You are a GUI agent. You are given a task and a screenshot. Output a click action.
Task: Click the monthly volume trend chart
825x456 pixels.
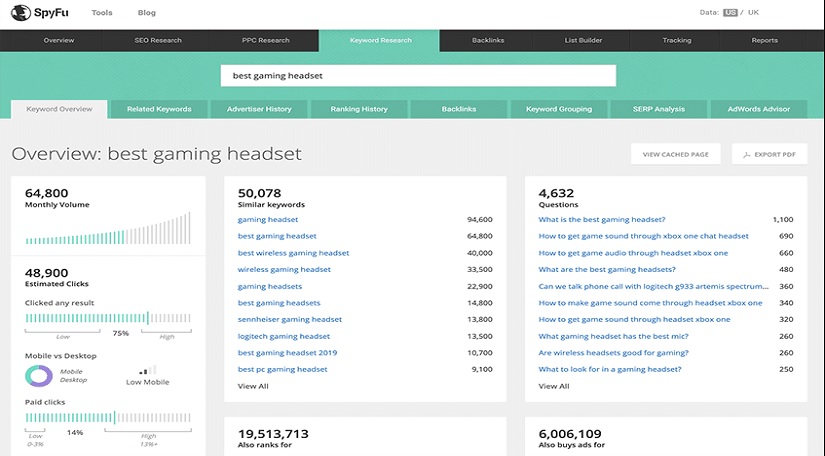point(108,228)
